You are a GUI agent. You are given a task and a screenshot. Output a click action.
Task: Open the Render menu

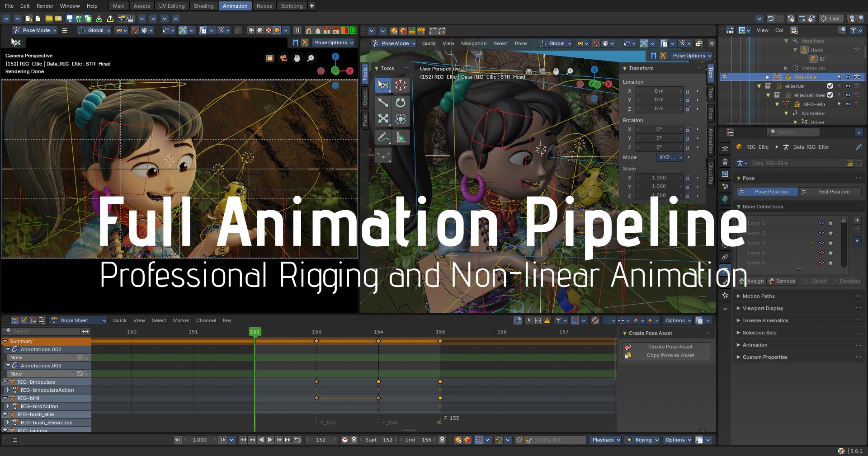pos(45,6)
